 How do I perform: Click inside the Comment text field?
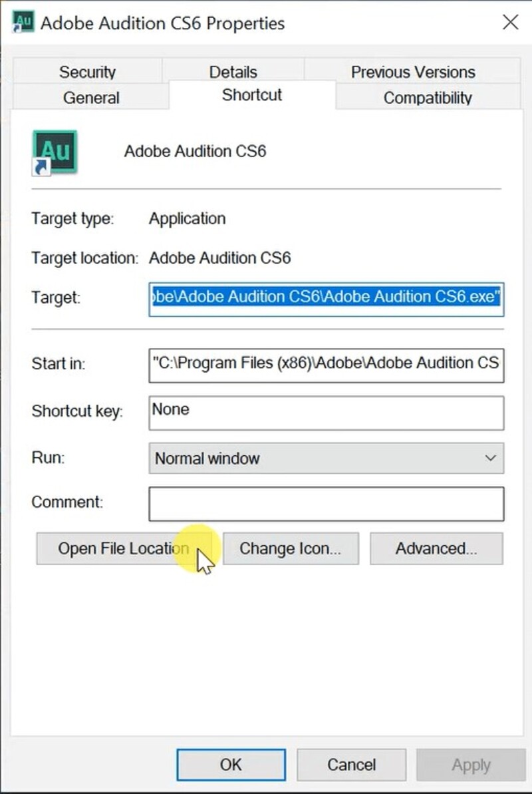click(326, 504)
